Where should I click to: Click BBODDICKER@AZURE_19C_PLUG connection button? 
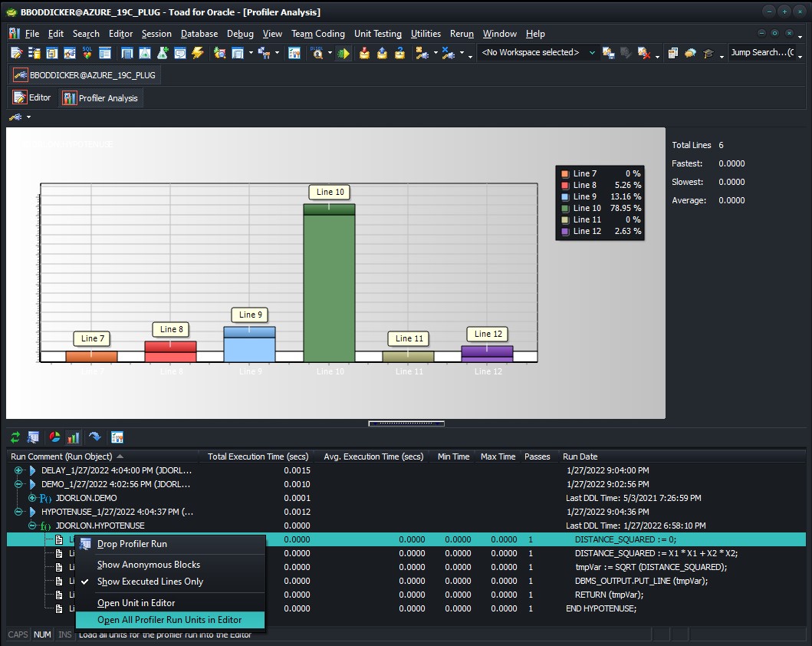pyautogui.click(x=85, y=75)
